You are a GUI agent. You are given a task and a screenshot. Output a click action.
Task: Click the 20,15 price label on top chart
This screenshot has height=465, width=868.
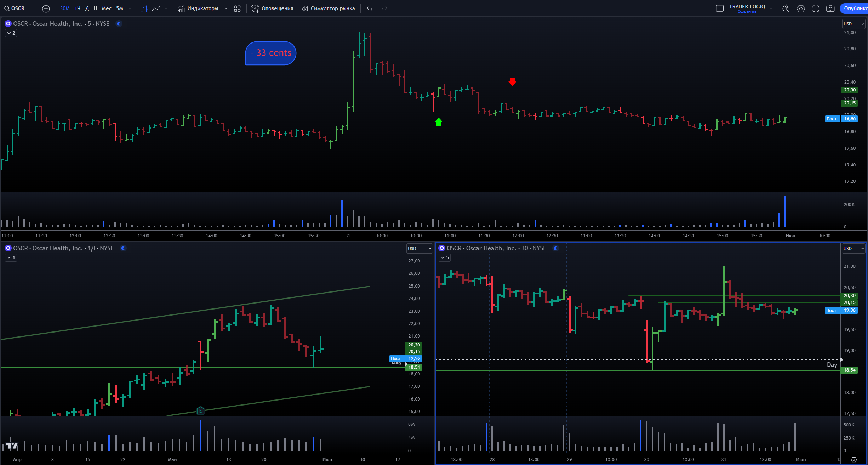[850, 103]
